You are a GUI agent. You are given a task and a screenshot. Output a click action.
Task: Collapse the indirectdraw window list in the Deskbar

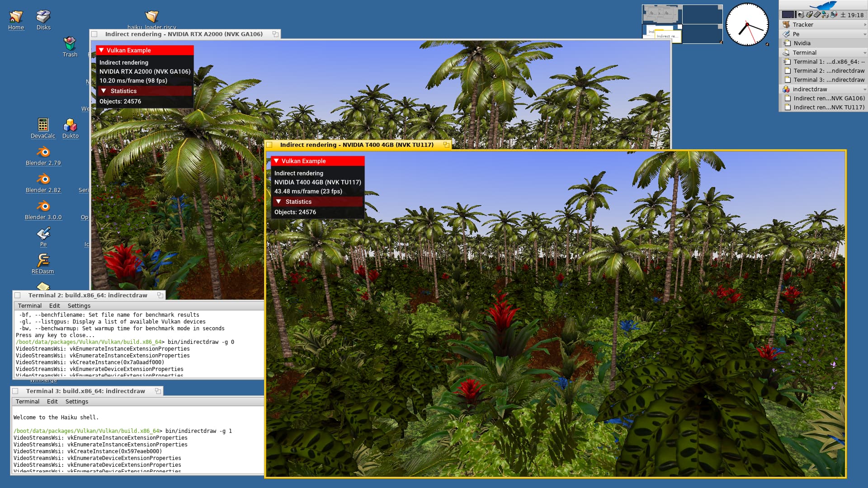tap(865, 89)
